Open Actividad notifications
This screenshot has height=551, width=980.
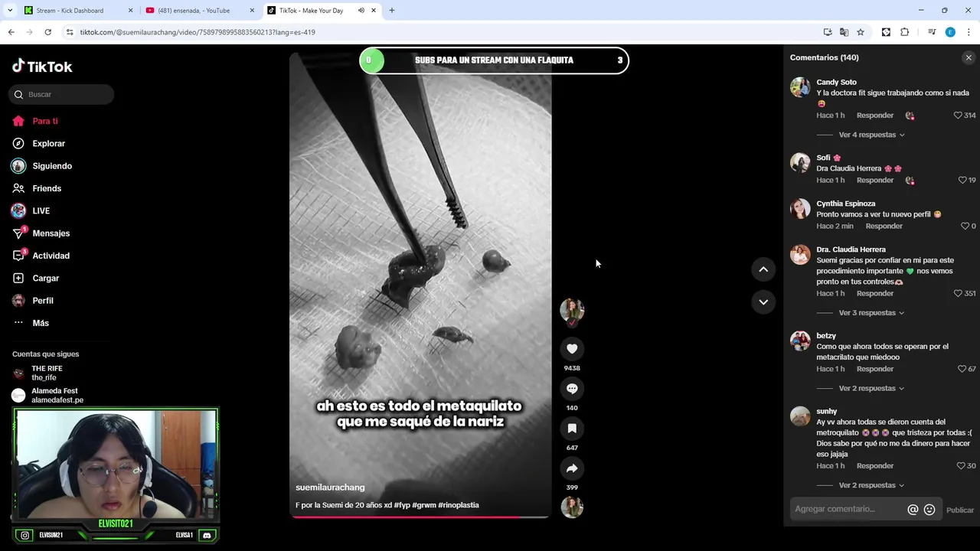tap(51, 256)
